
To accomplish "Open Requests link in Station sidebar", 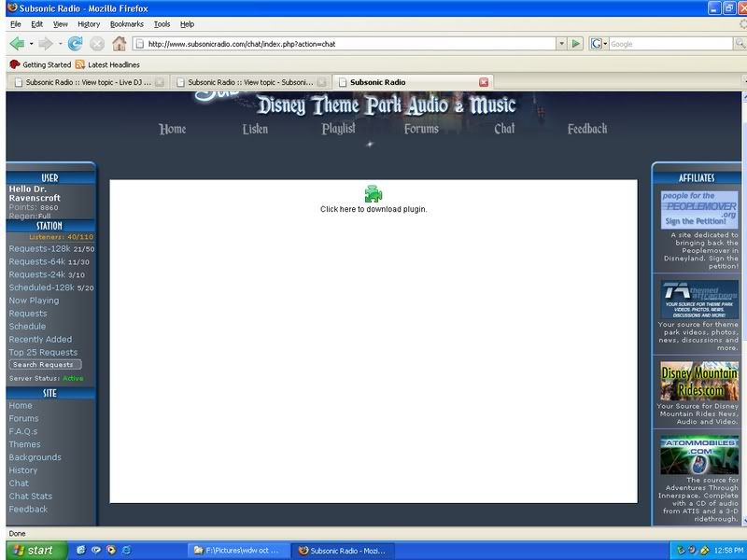I will tap(28, 314).
